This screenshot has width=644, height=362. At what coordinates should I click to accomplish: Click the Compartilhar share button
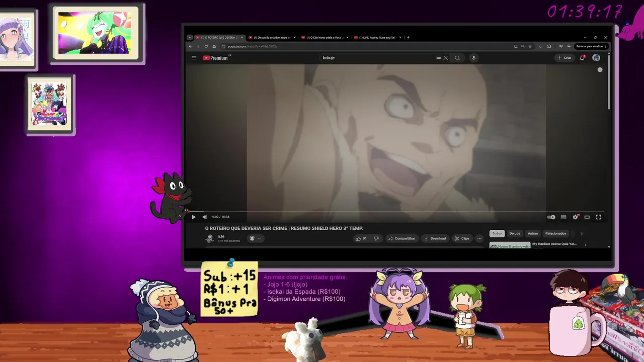401,238
